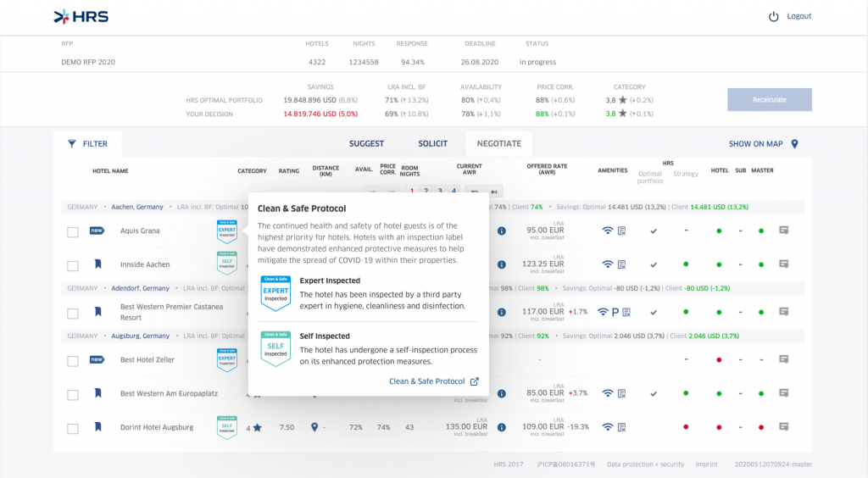Click info icon in Best Western Premier Castanea row
868x478 pixels.
pyautogui.click(x=502, y=312)
